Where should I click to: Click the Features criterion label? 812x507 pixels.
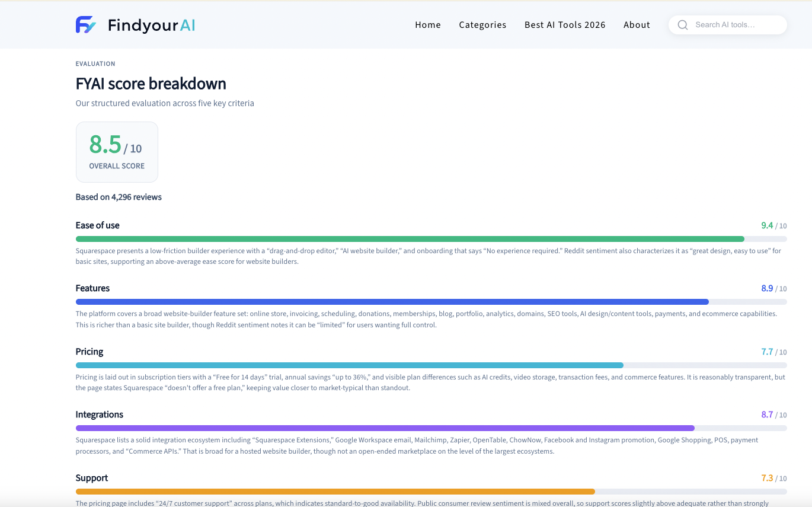[x=92, y=288]
